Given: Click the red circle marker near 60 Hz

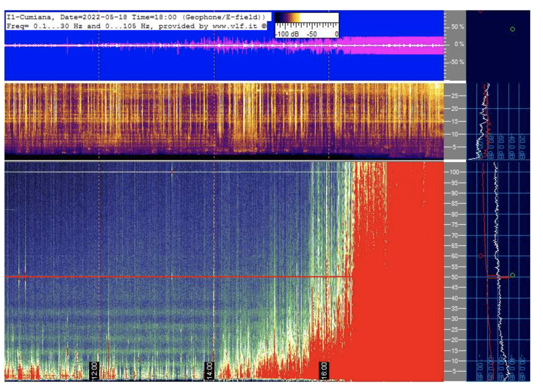Looking at the screenshot, I should [x=480, y=256].
